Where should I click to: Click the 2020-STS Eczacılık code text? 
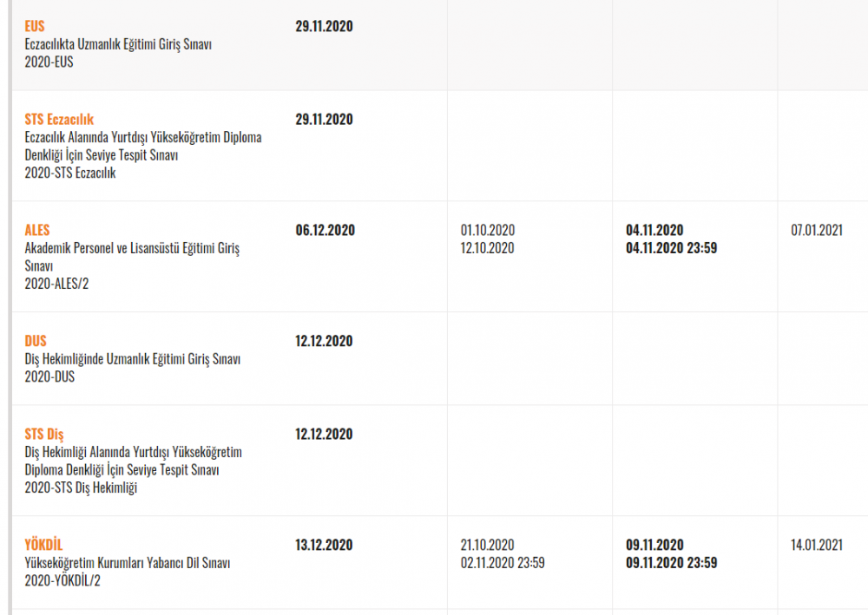point(70,173)
